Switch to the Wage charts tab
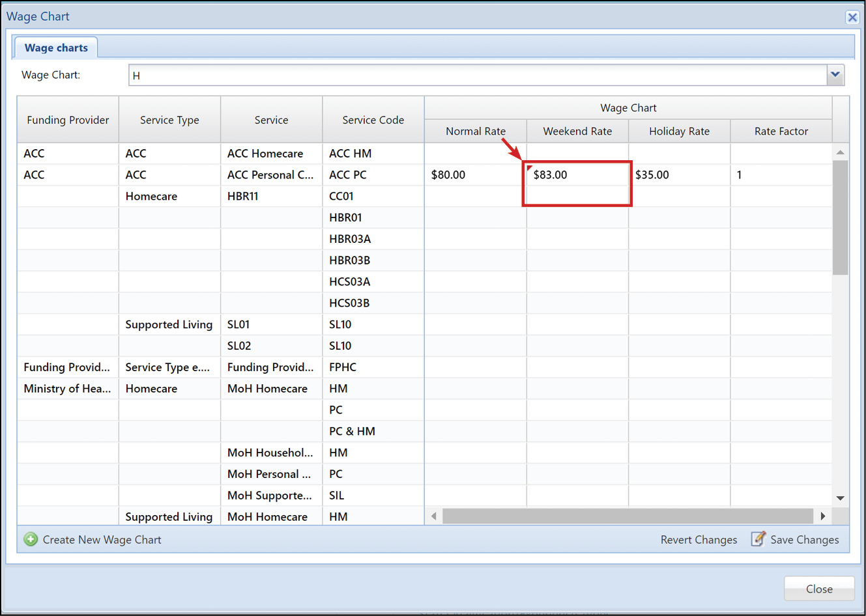Screen dimensions: 866x616 55,47
